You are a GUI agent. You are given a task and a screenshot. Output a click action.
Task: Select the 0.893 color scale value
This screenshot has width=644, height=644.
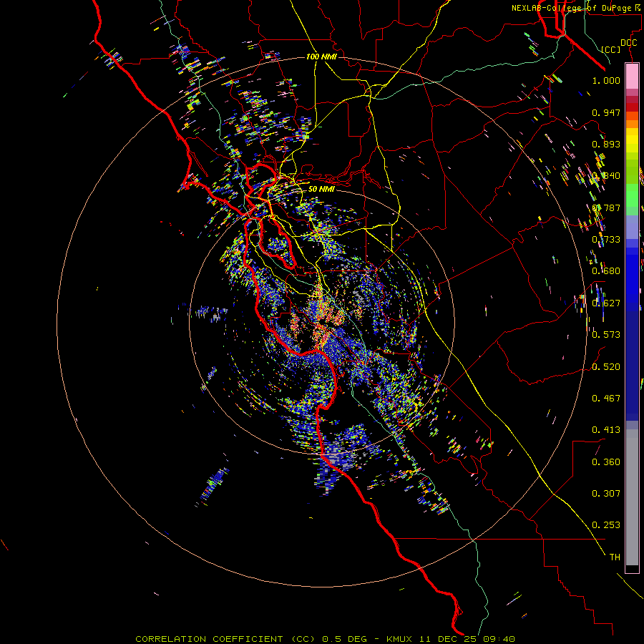tap(606, 144)
